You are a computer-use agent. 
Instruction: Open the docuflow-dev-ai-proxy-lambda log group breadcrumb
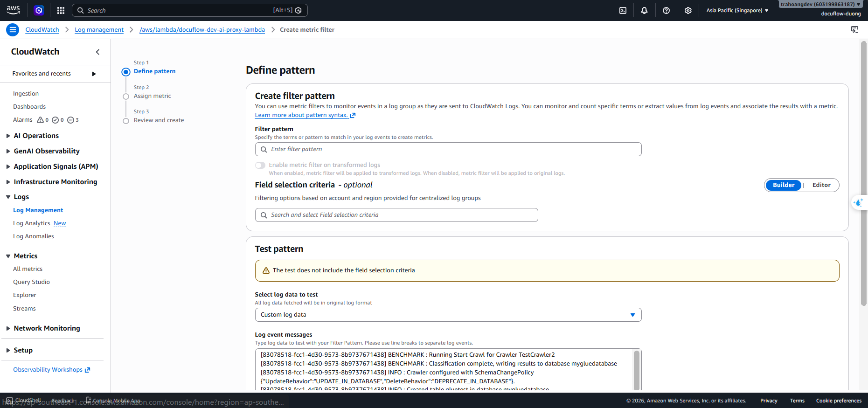tap(202, 30)
